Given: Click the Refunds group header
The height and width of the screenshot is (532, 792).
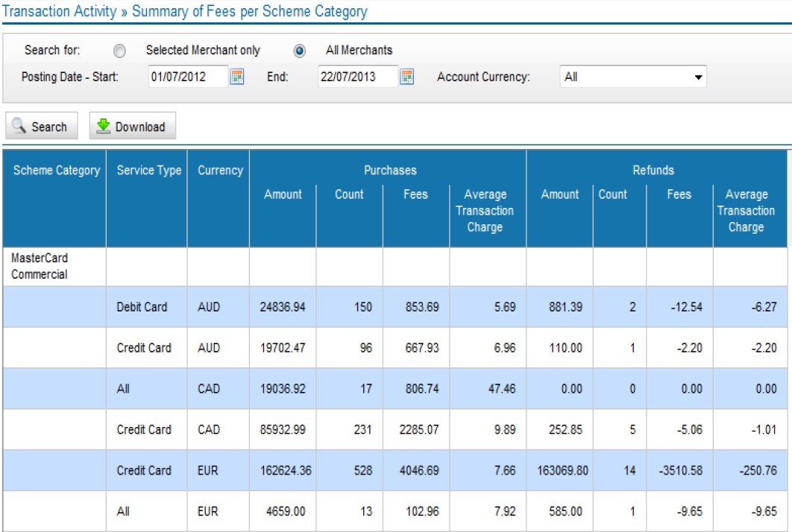Looking at the screenshot, I should point(653,170).
